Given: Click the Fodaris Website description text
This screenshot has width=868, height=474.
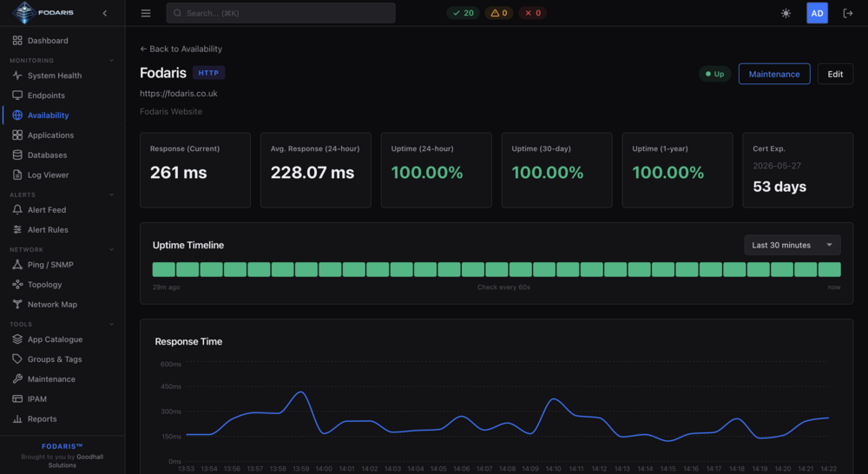Looking at the screenshot, I should 170,111.
